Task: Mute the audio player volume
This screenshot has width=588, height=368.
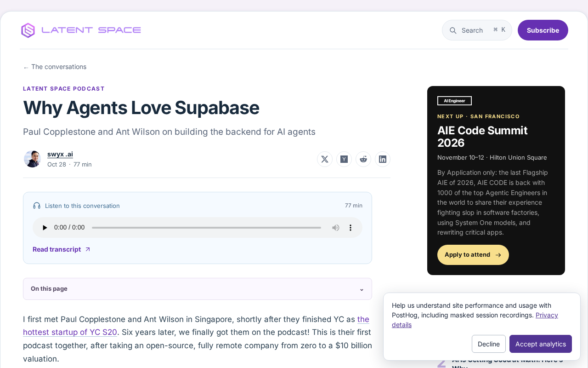Action: coord(336,228)
